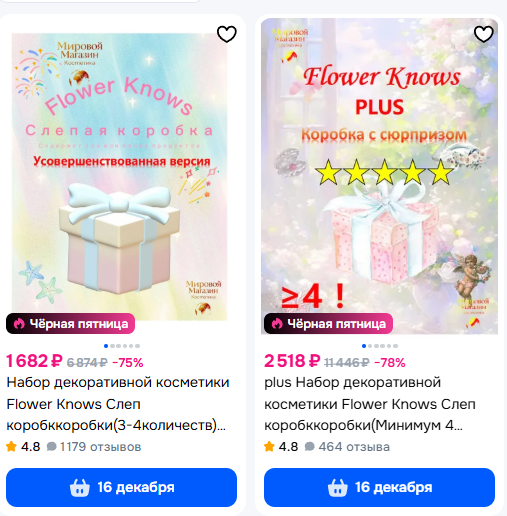Click the star rating 4.8 on the left product
This screenshot has width=507, height=516.
click(x=23, y=447)
